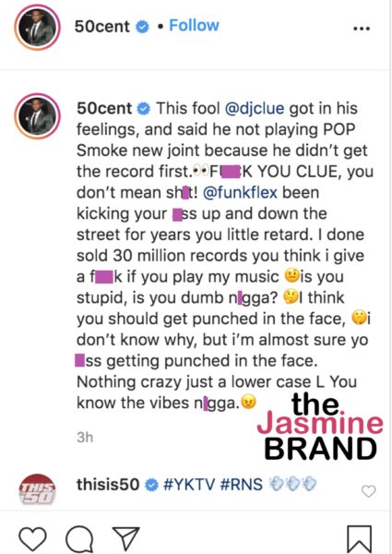Open the @djclue mention link
Image resolution: width=392 pixels, height=554 pixels.
point(255,108)
